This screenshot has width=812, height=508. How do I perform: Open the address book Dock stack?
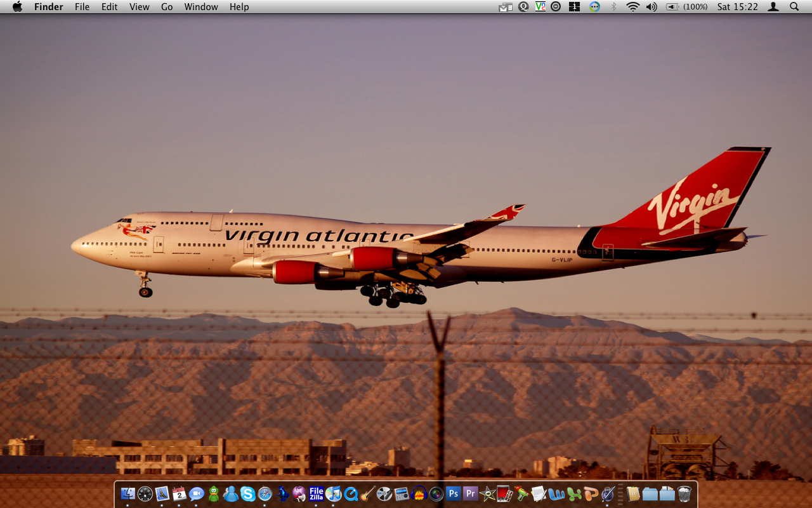633,493
